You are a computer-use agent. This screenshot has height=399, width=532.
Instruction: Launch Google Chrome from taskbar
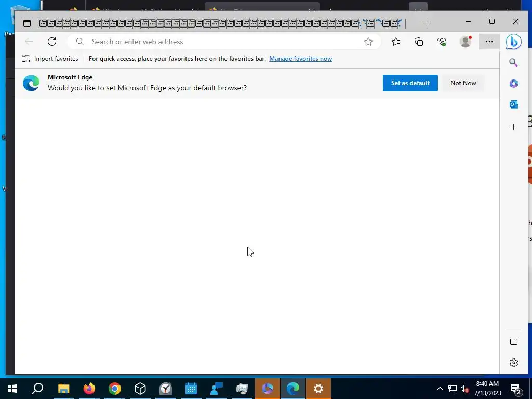115,389
